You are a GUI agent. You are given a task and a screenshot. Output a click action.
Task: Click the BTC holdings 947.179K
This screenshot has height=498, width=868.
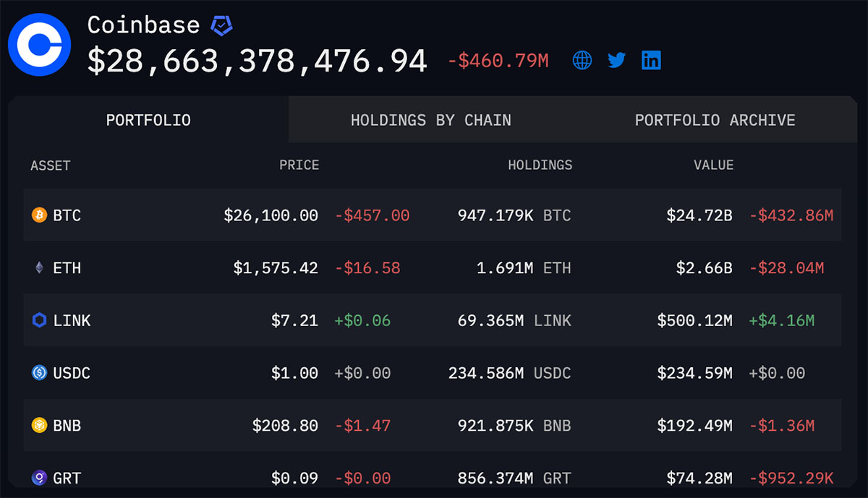495,215
